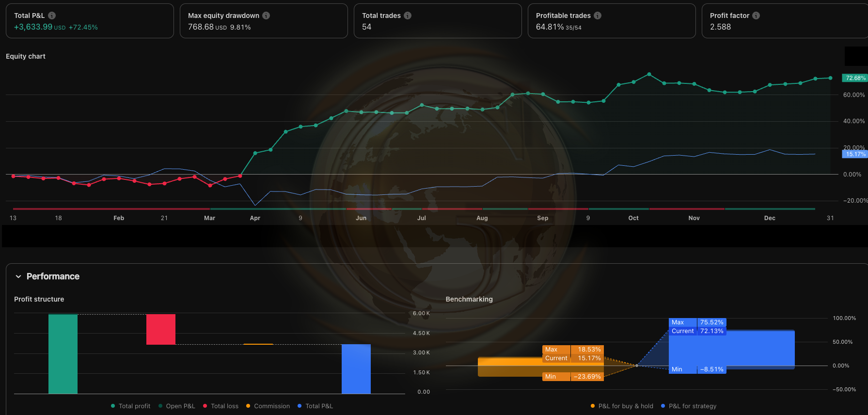Click the Profitable trades info icon
This screenshot has height=415, width=868.
coord(598,16)
